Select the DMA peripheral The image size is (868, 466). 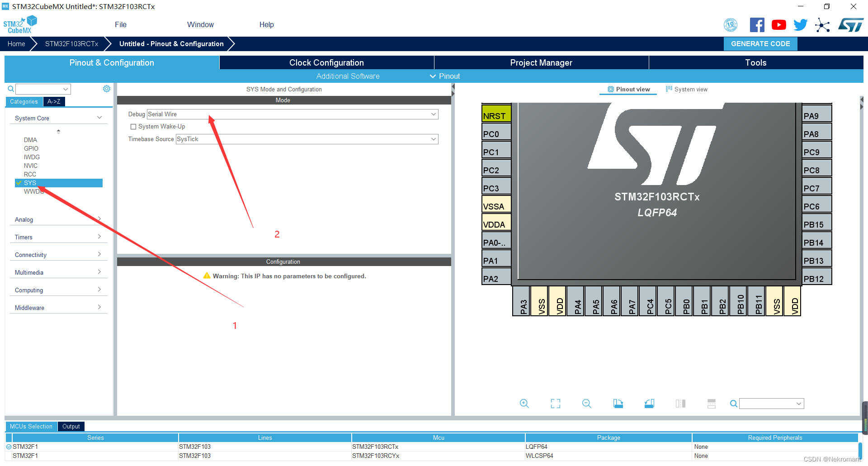pyautogui.click(x=30, y=140)
